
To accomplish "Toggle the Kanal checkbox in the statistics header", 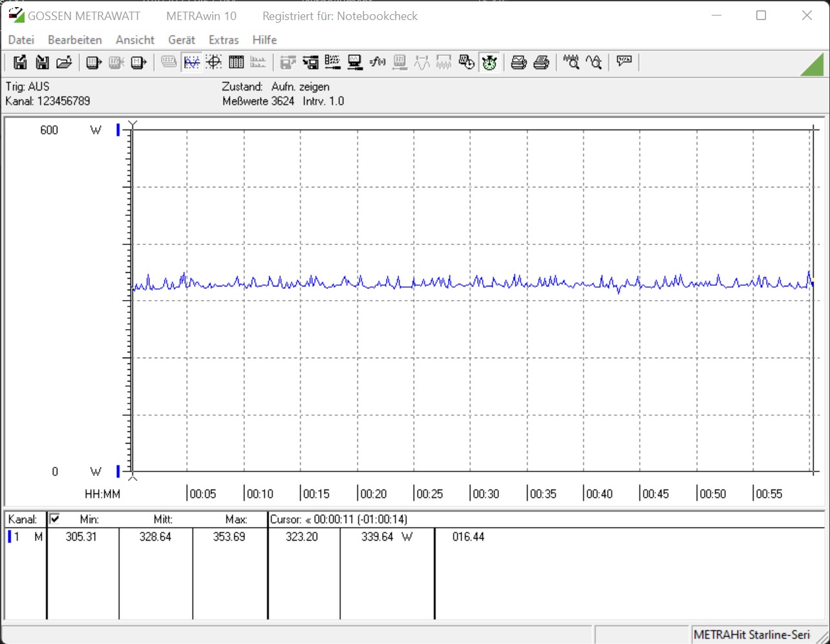I will pos(55,519).
